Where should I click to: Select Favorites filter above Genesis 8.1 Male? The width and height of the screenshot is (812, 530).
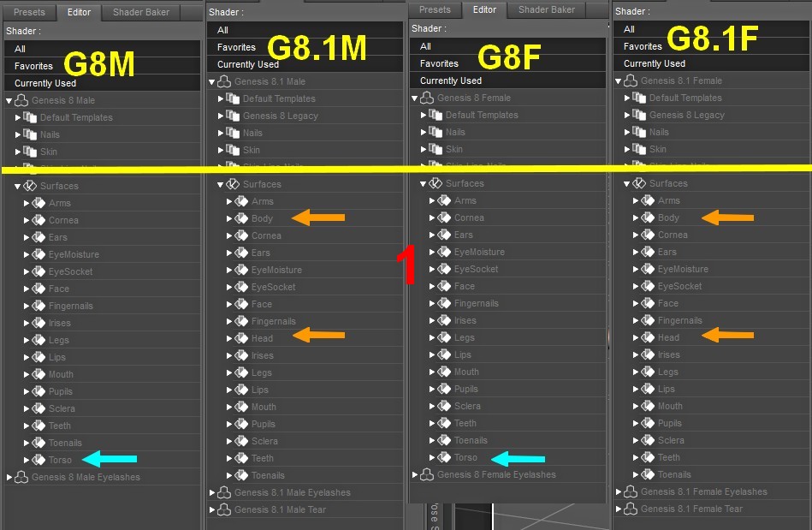coord(305,47)
